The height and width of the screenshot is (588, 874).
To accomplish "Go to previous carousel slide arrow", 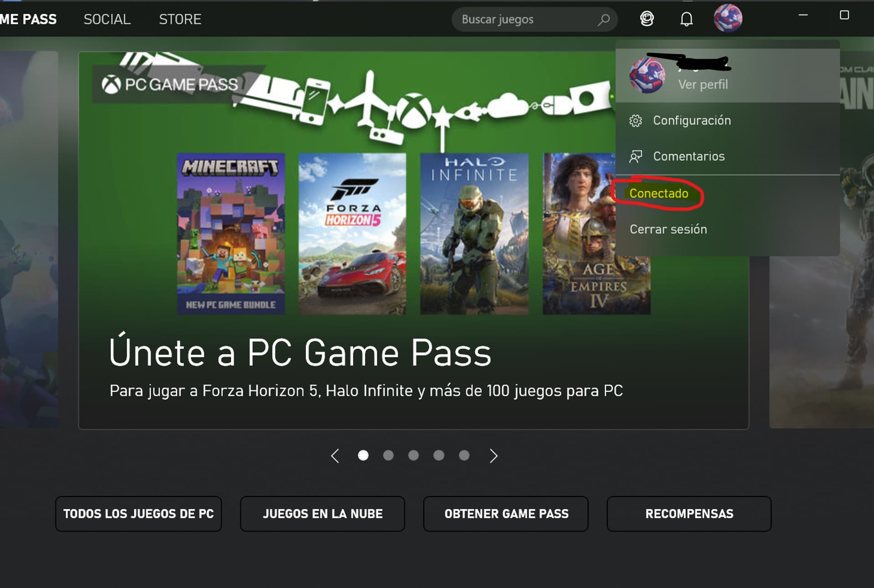I will 335,456.
